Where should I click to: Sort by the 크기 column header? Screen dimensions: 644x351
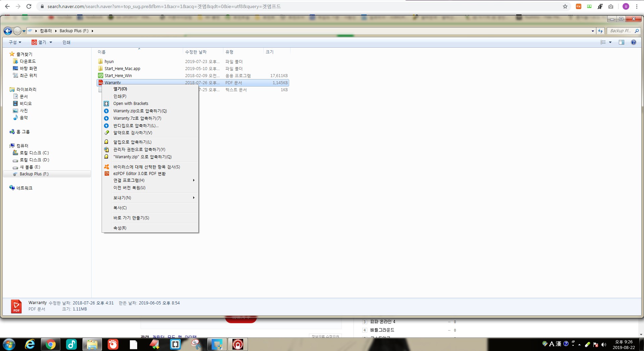point(277,52)
